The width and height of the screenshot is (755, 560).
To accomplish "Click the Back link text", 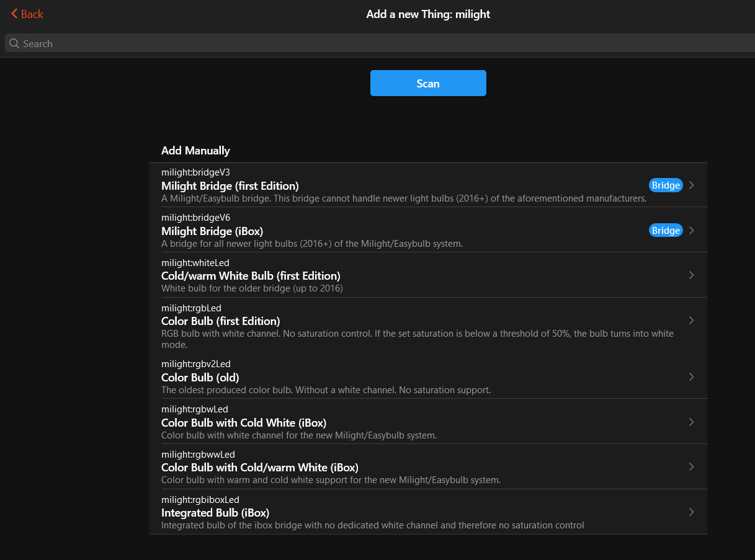I will pyautogui.click(x=32, y=14).
